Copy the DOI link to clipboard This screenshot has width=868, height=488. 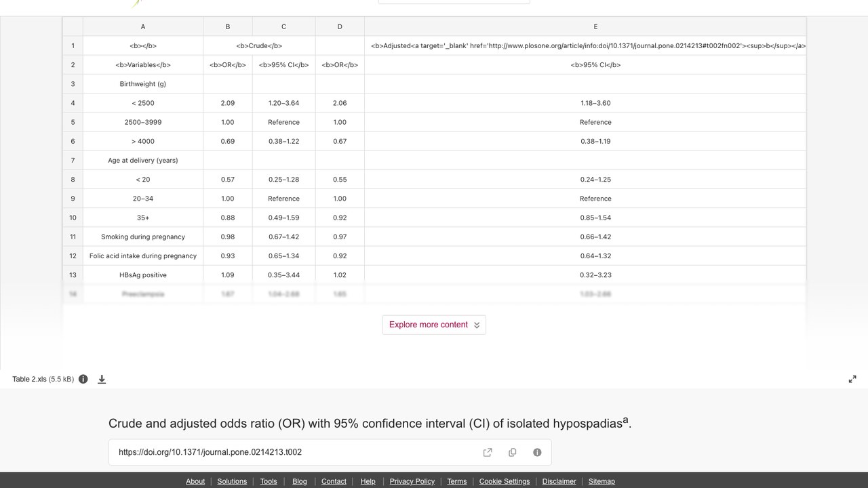(x=513, y=452)
